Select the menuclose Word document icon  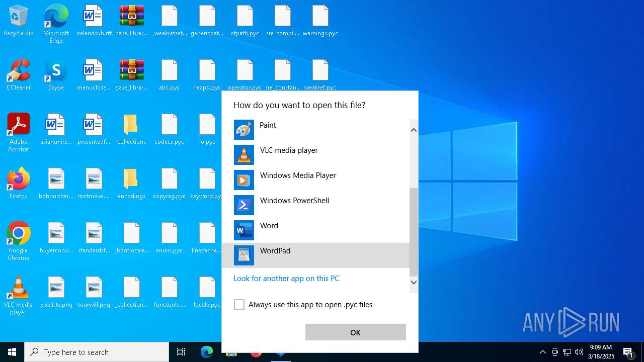[x=94, y=75]
